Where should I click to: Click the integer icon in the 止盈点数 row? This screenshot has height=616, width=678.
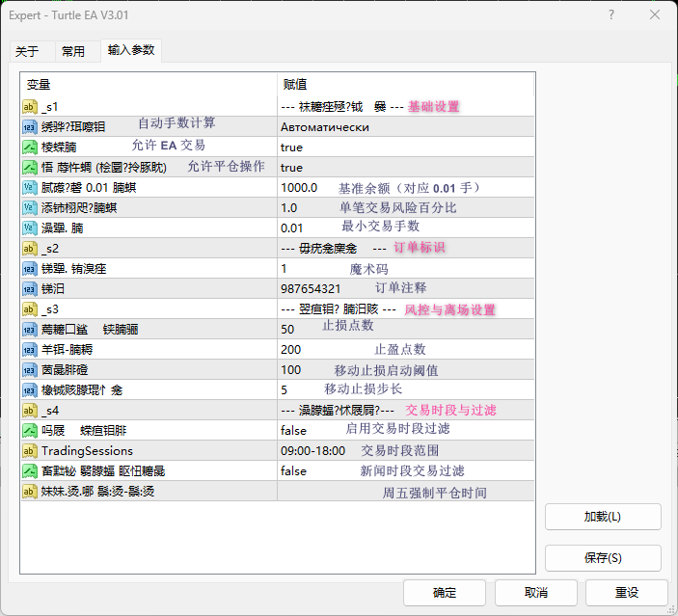click(x=29, y=349)
